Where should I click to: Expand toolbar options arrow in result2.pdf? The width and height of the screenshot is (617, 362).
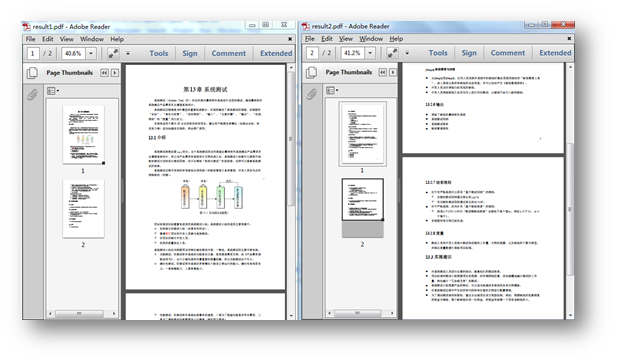[x=407, y=53]
